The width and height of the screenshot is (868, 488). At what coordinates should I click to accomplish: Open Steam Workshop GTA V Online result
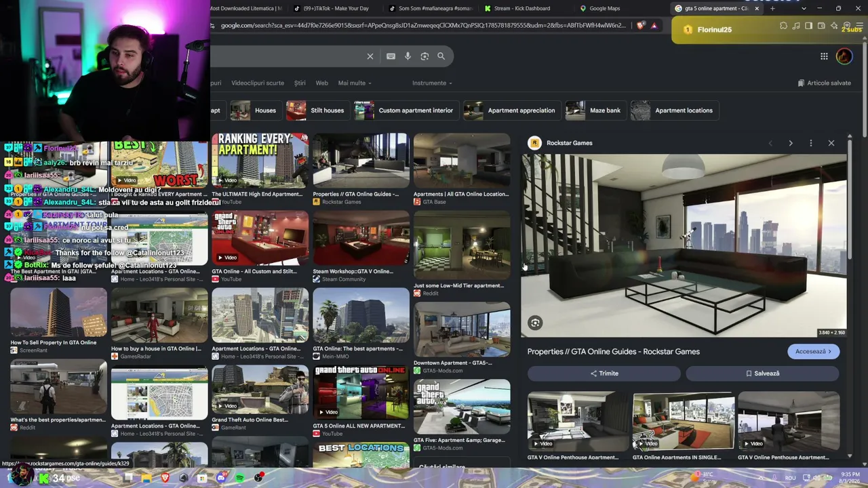[361, 238]
